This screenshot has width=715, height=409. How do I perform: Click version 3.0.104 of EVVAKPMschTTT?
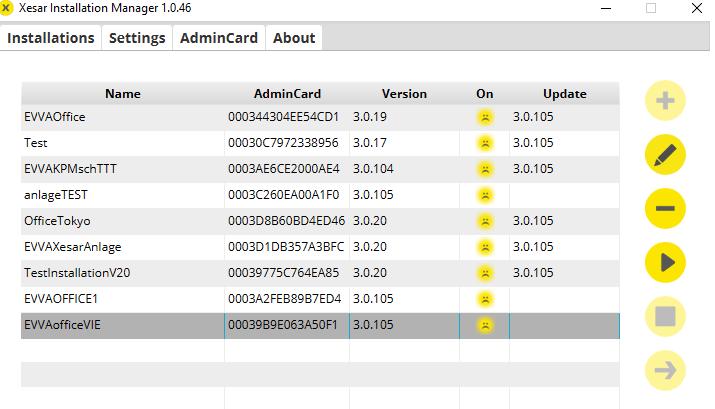click(x=373, y=169)
